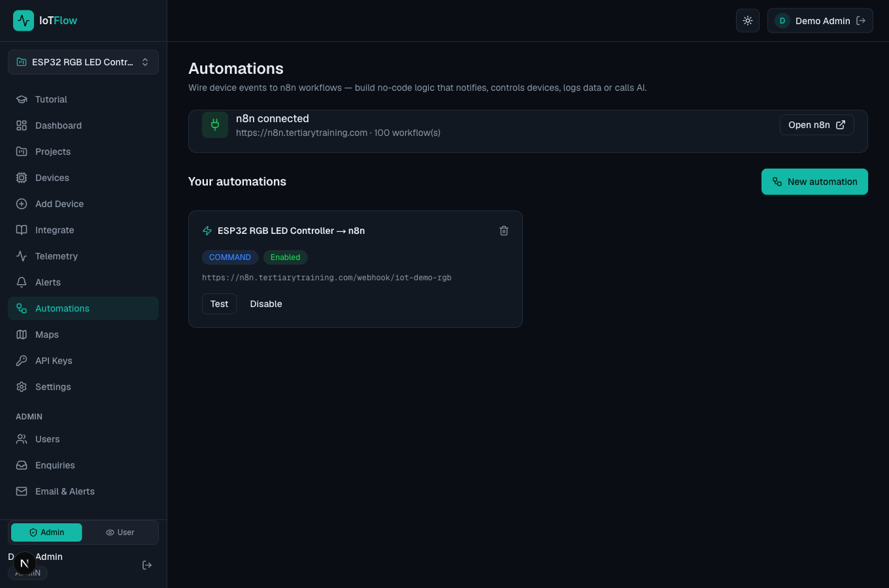Create a New automation
889x588 pixels.
[x=814, y=182]
